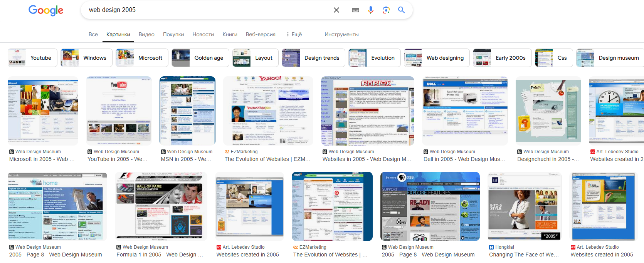
Task: Filter by the Layout chip
Action: point(256,58)
